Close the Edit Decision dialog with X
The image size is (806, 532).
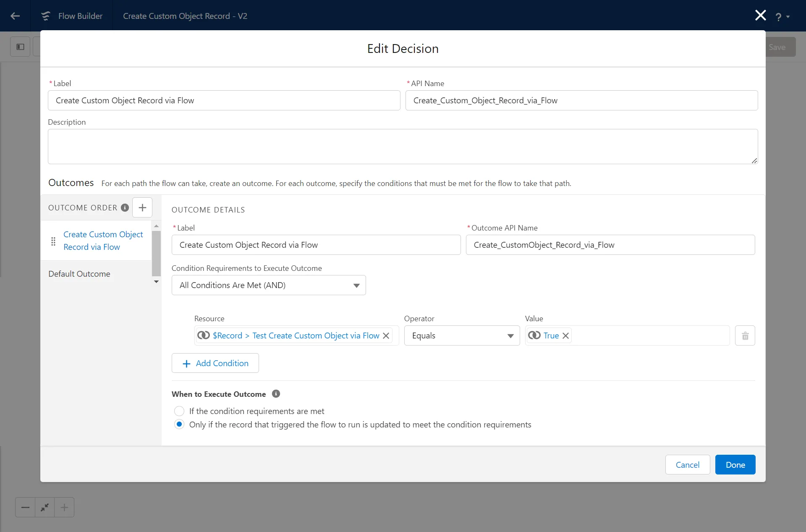point(760,16)
